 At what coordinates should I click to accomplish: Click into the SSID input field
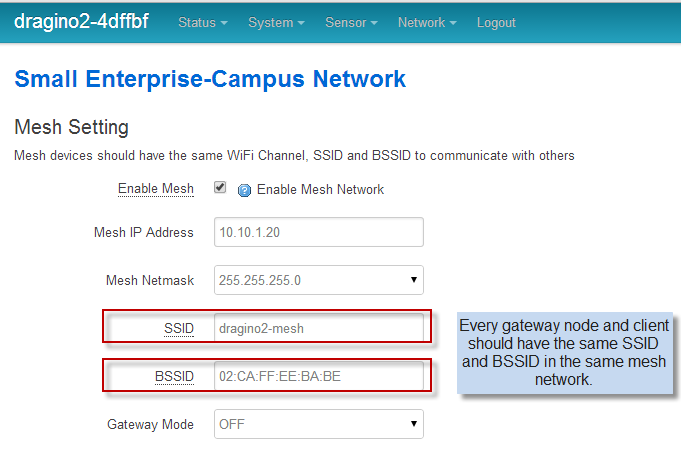(319, 328)
